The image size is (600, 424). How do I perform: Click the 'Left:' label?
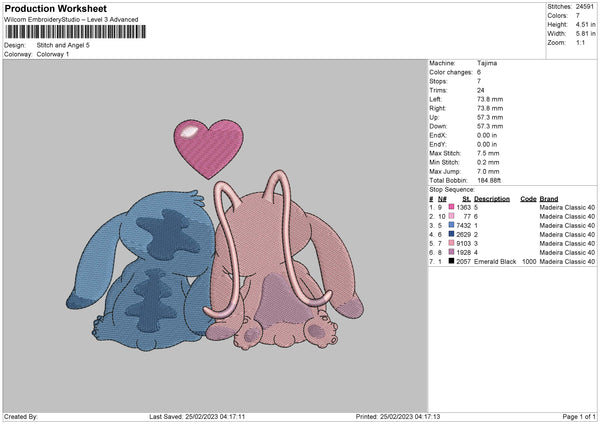(x=435, y=99)
